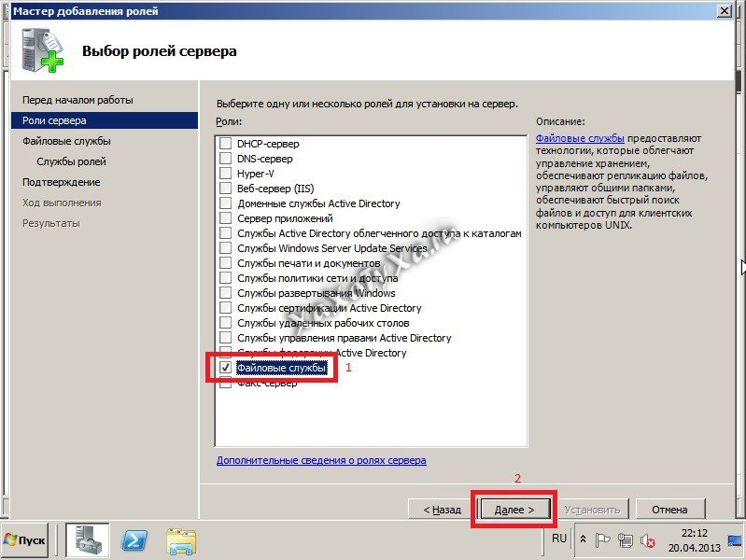
Task: Tick the облегченного доступа к каталогам role checkbox
Action: pyautogui.click(x=226, y=233)
